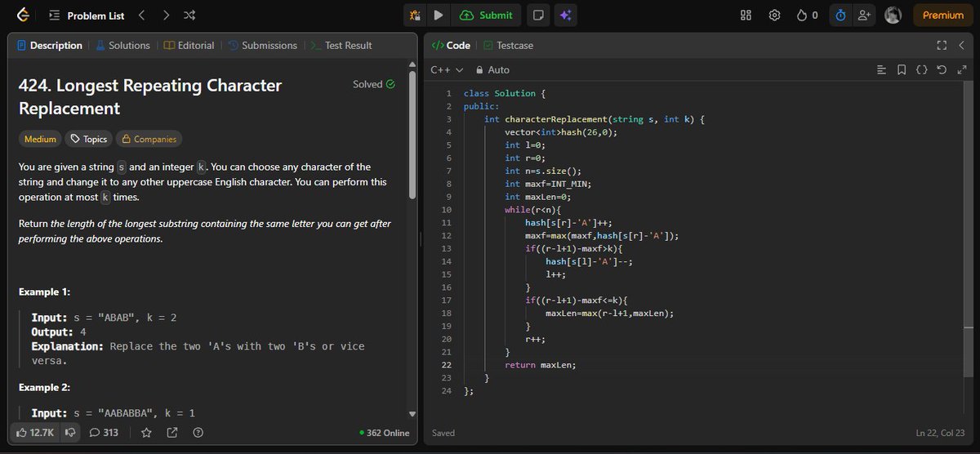This screenshot has width=980, height=454.
Task: Go to previous problem arrow
Action: pyautogui.click(x=141, y=15)
